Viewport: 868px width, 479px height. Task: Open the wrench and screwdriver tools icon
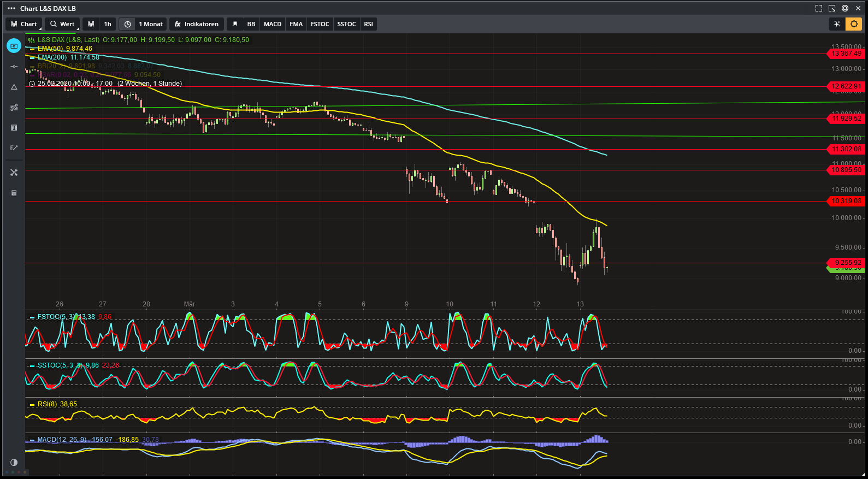tap(14, 173)
